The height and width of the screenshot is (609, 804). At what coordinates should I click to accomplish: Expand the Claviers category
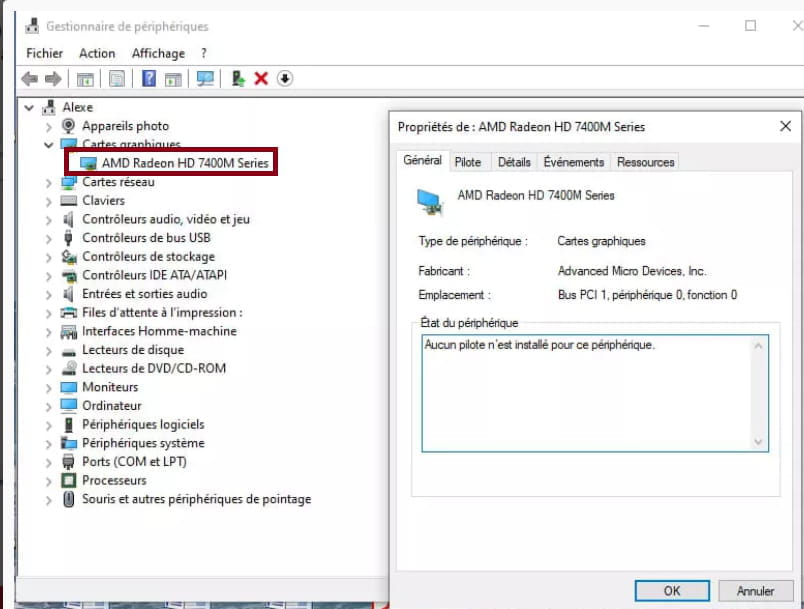49,201
